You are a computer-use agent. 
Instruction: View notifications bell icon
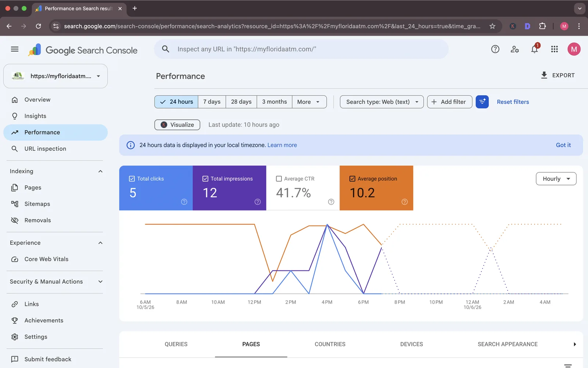point(535,49)
